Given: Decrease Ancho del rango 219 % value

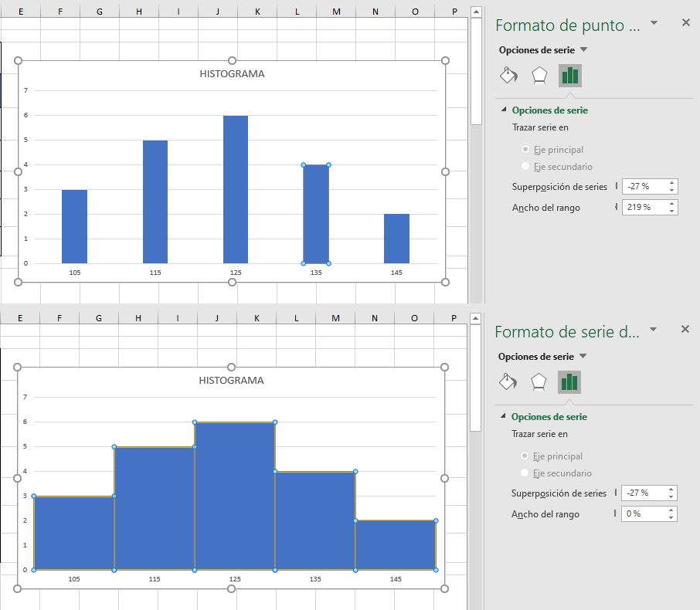Looking at the screenshot, I should point(672,211).
